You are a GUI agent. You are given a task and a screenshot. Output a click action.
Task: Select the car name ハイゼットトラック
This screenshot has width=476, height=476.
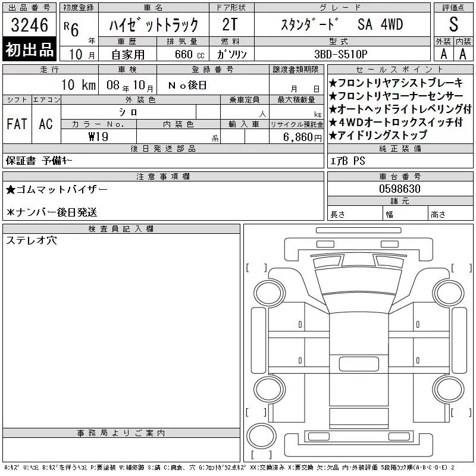click(154, 24)
